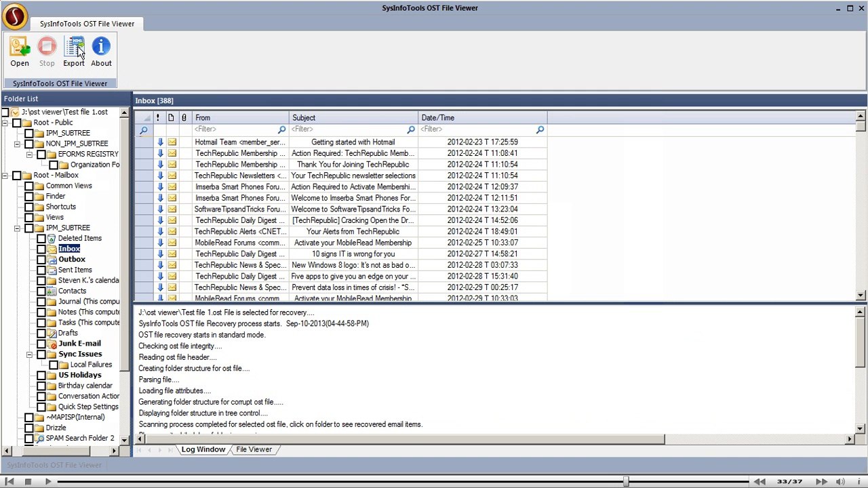Click the stop button in video player
The height and width of the screenshot is (488, 868).
(x=28, y=481)
